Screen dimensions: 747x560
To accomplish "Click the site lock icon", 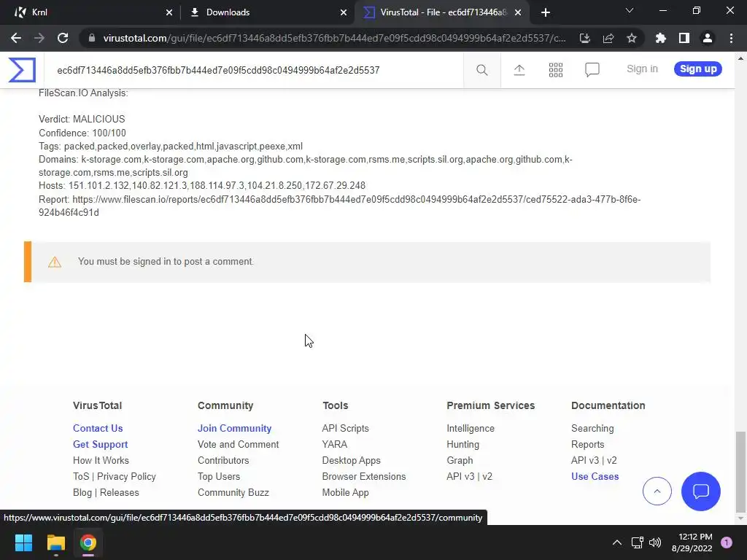I will [92, 38].
